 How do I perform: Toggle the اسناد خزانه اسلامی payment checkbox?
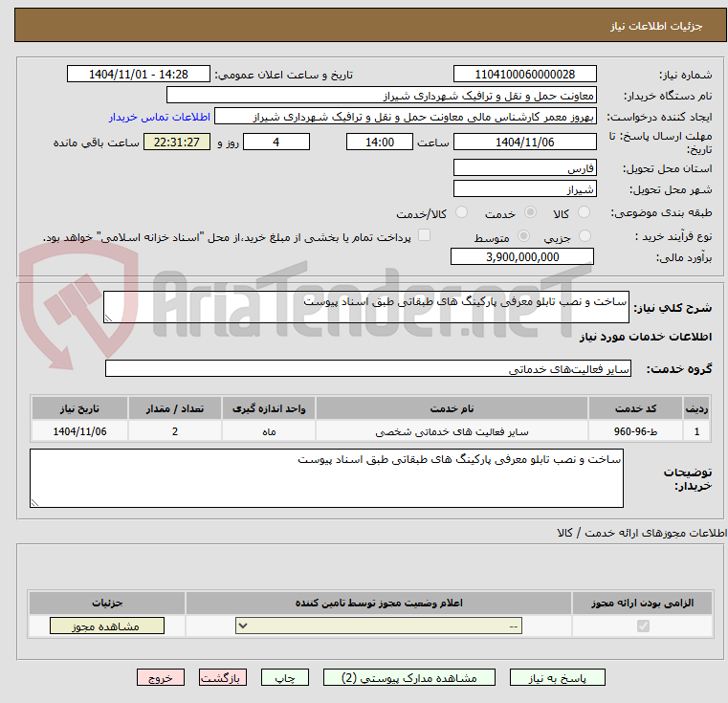(x=424, y=235)
